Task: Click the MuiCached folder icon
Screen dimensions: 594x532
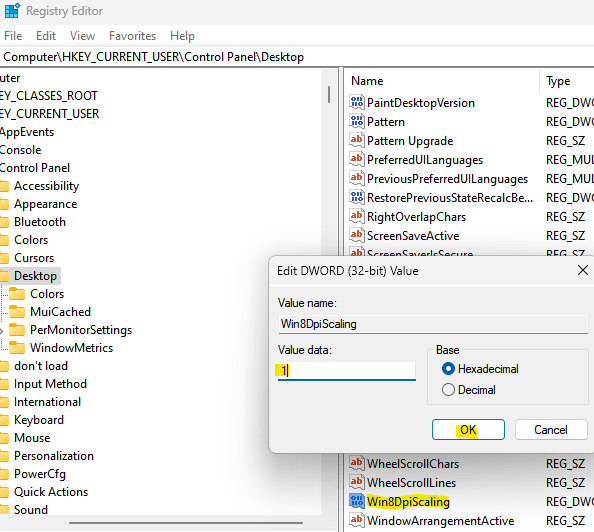Action: [x=17, y=311]
